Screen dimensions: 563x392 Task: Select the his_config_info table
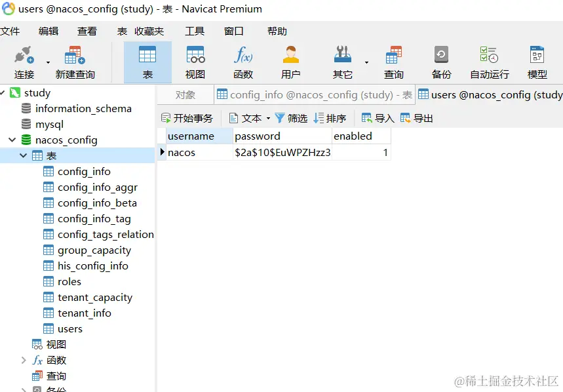coord(93,266)
